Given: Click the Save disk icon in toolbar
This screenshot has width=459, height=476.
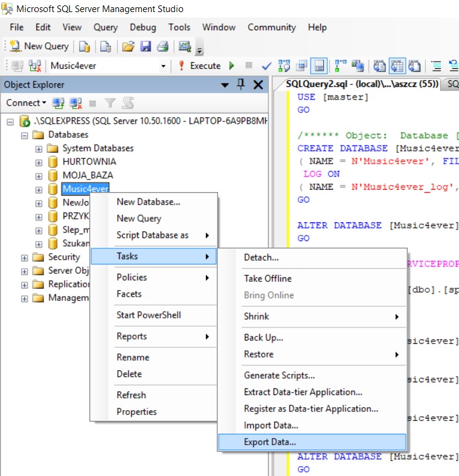Looking at the screenshot, I should point(146,46).
